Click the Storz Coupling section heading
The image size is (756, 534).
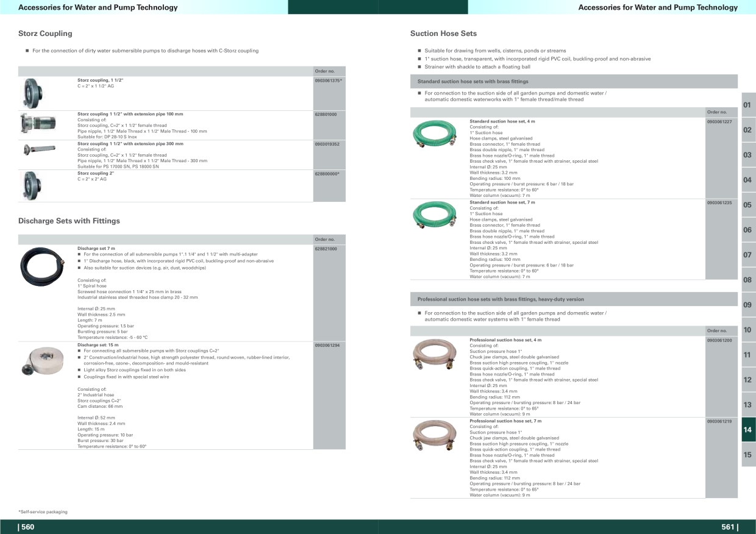[x=45, y=34]
